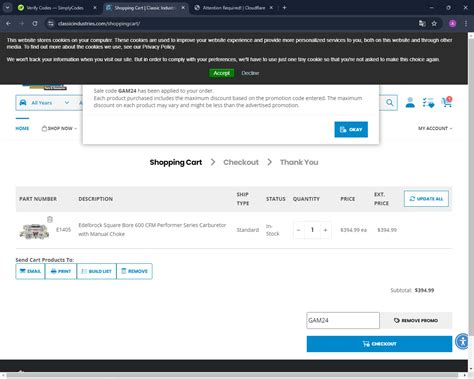Click the horizontal page scrollbar
The width and height of the screenshot is (474, 379).
click(x=233, y=376)
